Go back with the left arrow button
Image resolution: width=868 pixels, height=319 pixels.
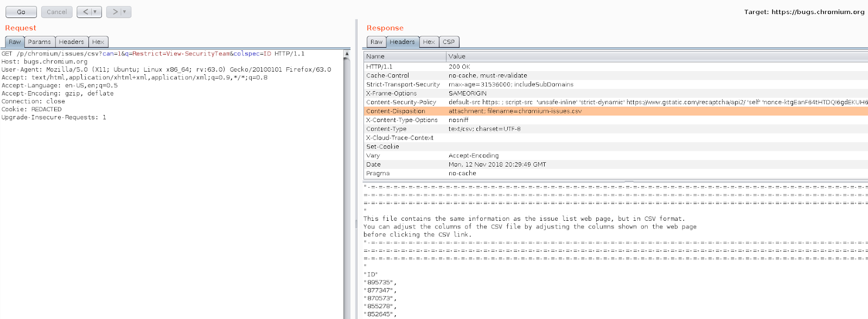[x=85, y=12]
